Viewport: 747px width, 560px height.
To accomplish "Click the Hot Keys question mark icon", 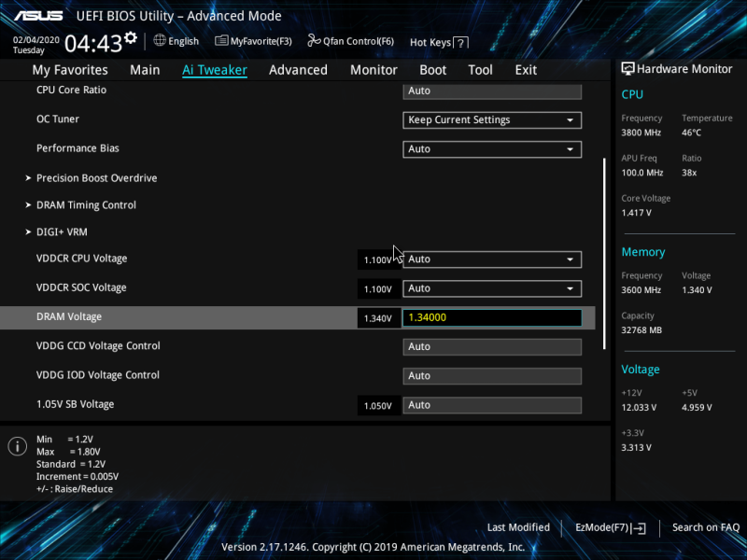I will pyautogui.click(x=460, y=43).
